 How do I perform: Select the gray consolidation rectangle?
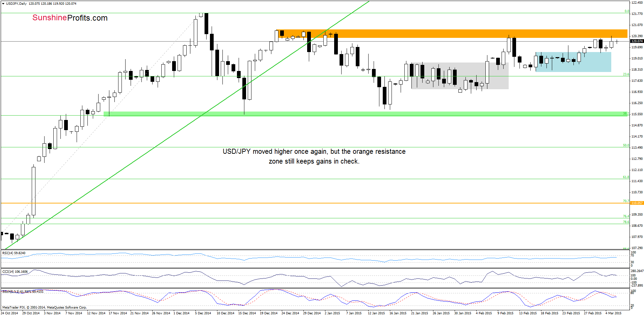coord(460,76)
